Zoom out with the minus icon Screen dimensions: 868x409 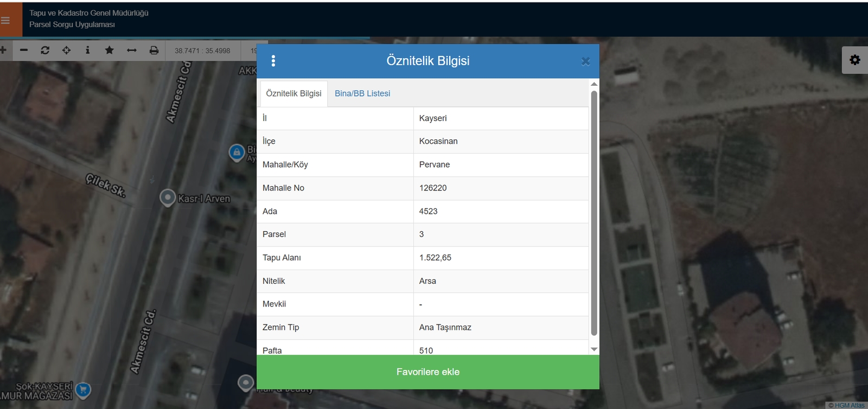pyautogui.click(x=24, y=50)
